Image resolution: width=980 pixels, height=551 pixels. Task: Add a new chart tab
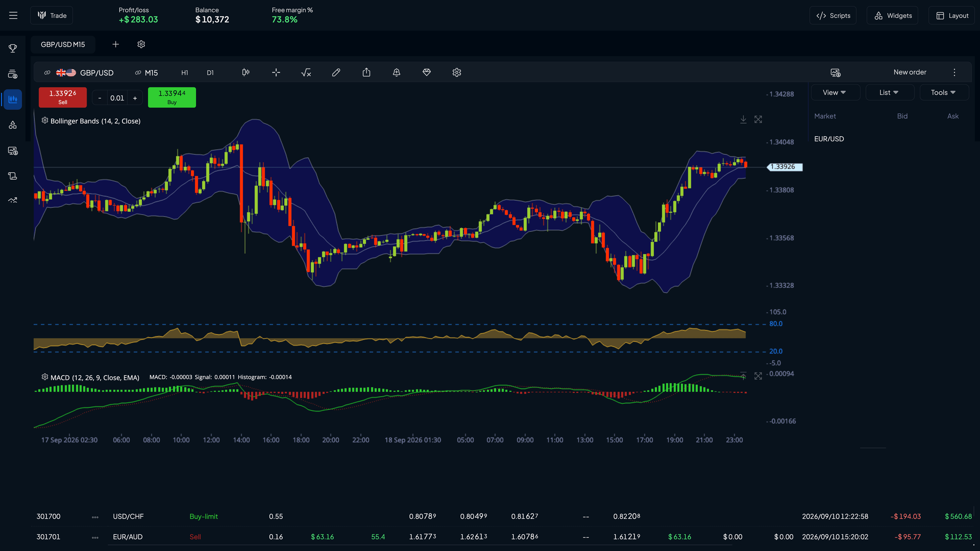(x=116, y=44)
